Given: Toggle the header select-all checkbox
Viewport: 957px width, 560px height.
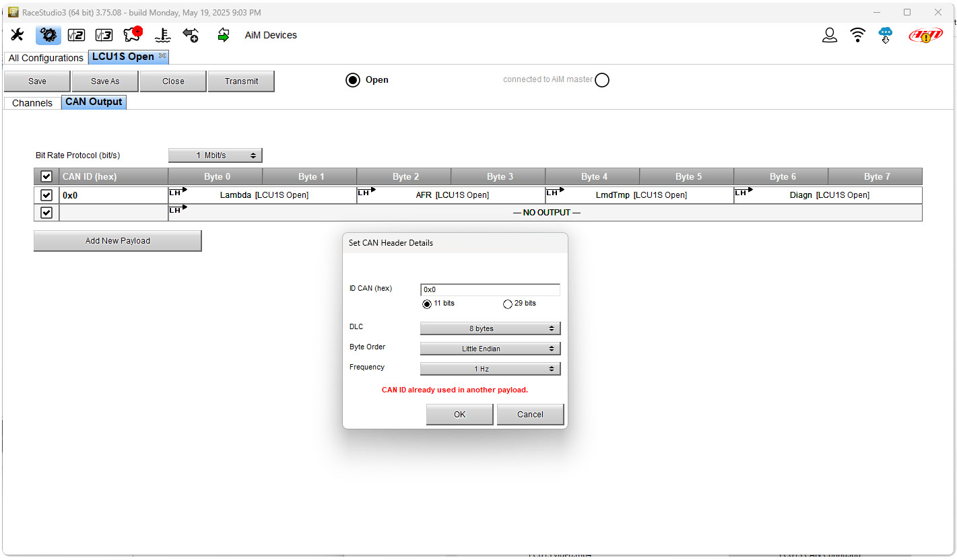Looking at the screenshot, I should (46, 176).
